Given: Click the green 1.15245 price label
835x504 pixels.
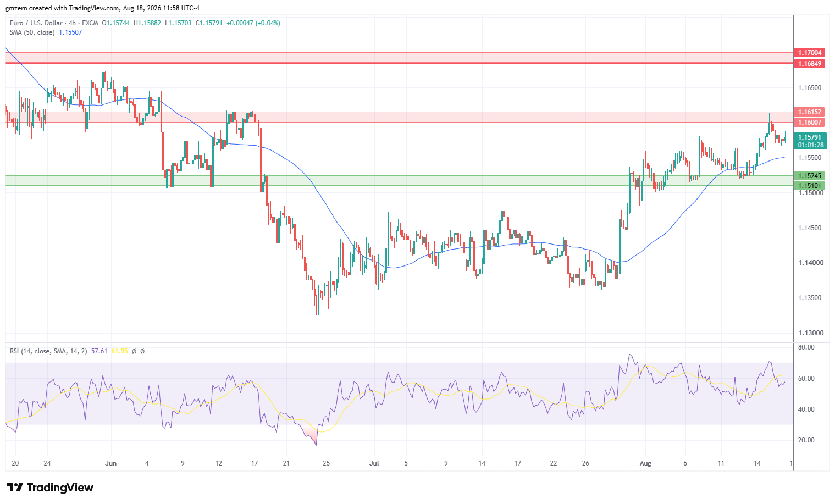Looking at the screenshot, I should 810,176.
